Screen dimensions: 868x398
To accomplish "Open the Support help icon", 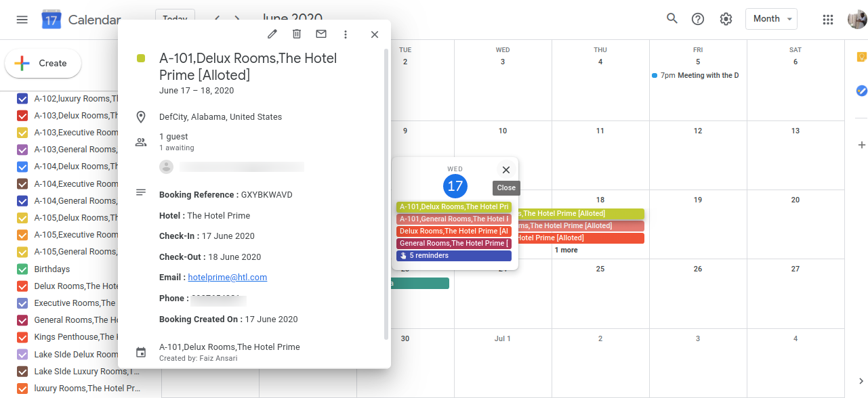I will [x=698, y=19].
